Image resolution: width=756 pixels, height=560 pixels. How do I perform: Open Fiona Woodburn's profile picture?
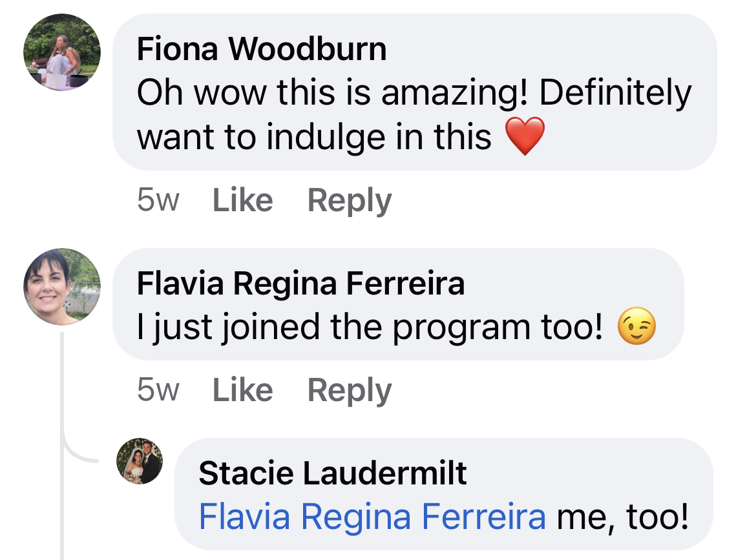tap(62, 52)
